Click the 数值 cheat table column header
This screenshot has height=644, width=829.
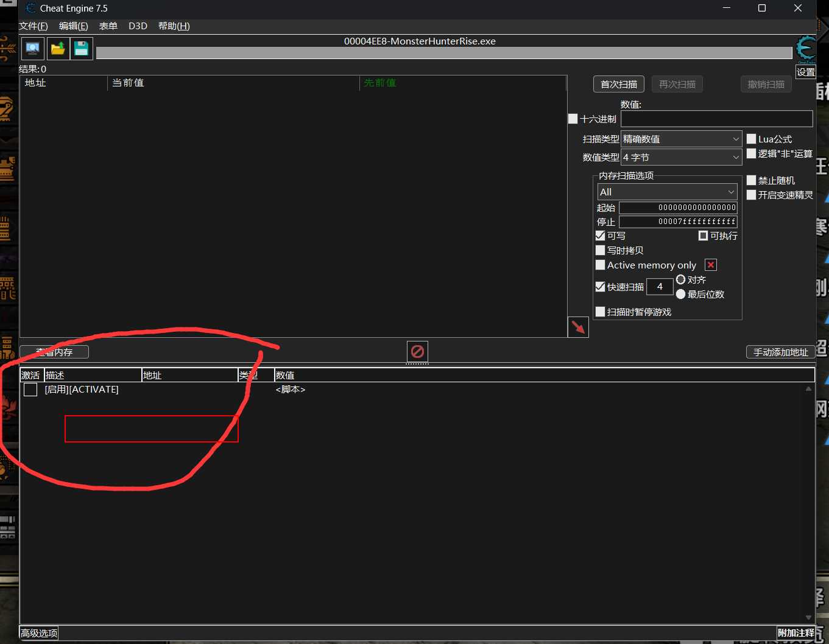point(545,375)
